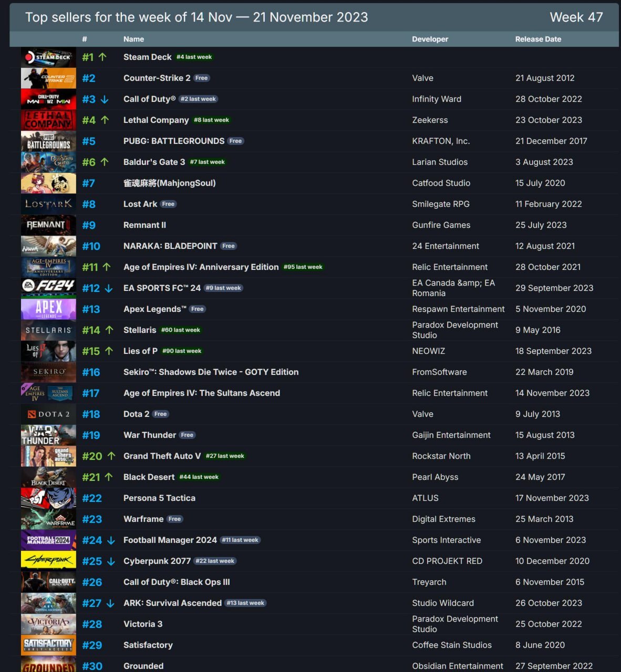Select the Persona 5 Tactica thumbnail
This screenshot has width=621, height=672.
tap(48, 498)
